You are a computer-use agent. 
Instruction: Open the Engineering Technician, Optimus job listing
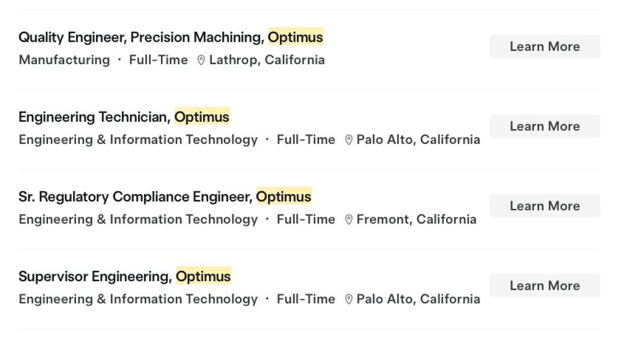pos(123,116)
